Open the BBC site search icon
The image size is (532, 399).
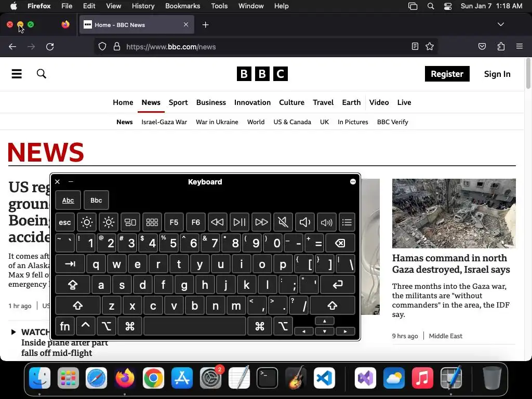point(42,74)
